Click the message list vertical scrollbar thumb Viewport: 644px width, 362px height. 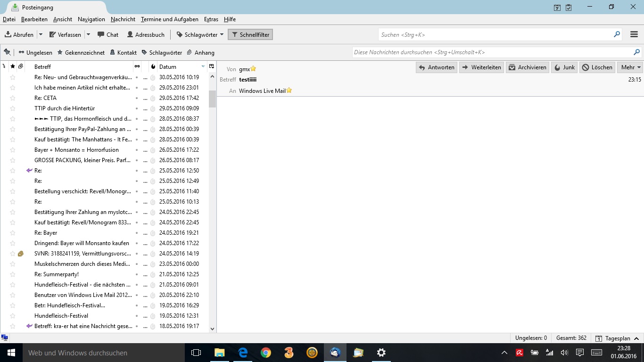[212, 99]
